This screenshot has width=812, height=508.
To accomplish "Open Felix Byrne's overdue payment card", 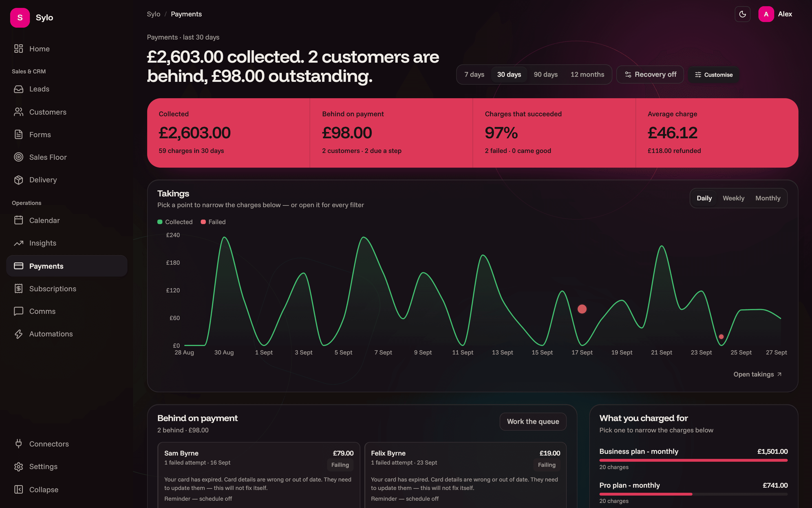I will click(x=465, y=476).
